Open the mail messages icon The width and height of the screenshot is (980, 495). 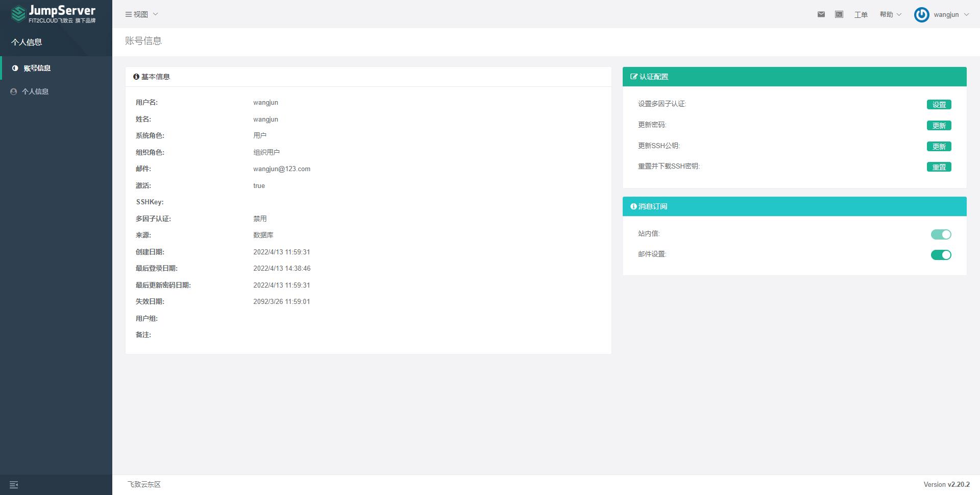[821, 14]
